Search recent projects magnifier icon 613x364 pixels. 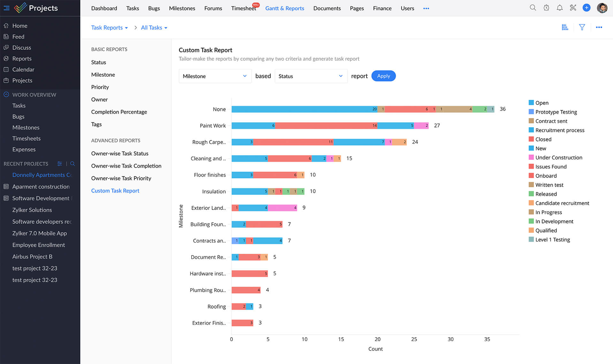click(x=72, y=164)
